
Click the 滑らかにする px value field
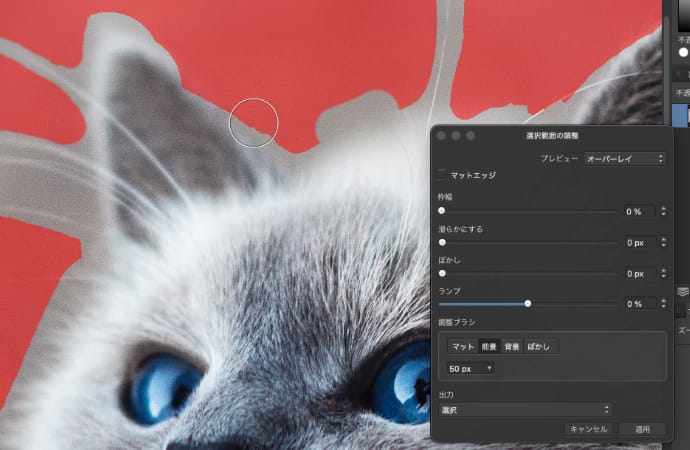(635, 242)
